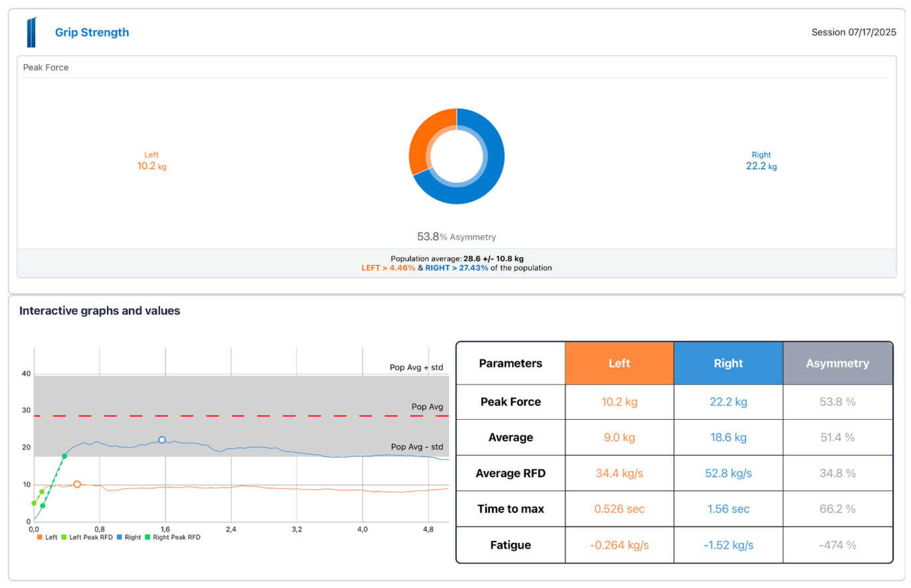Select the orange Left donut segment

pos(429,138)
